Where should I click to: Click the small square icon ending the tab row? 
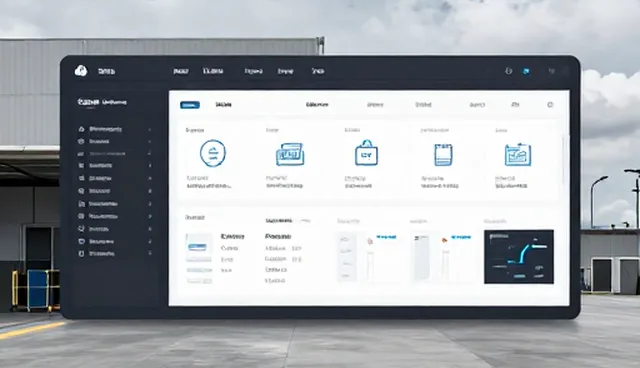coord(550,105)
